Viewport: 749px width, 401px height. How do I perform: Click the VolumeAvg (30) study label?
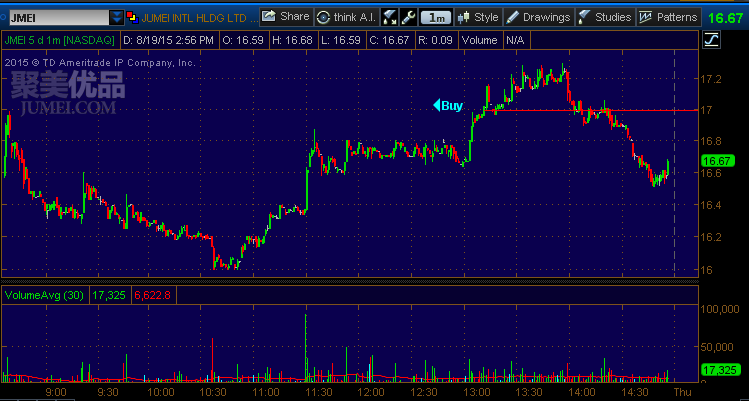click(46, 295)
